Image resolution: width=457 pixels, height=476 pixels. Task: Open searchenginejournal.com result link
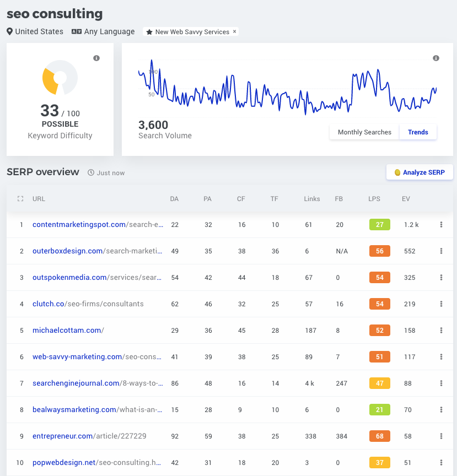pyautogui.click(x=98, y=383)
